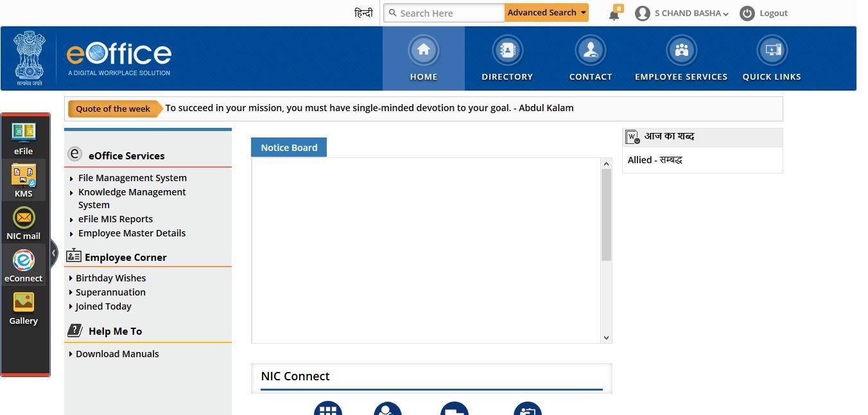Click the Contact icon in the navigation bar
The width and height of the screenshot is (868, 415).
[590, 58]
